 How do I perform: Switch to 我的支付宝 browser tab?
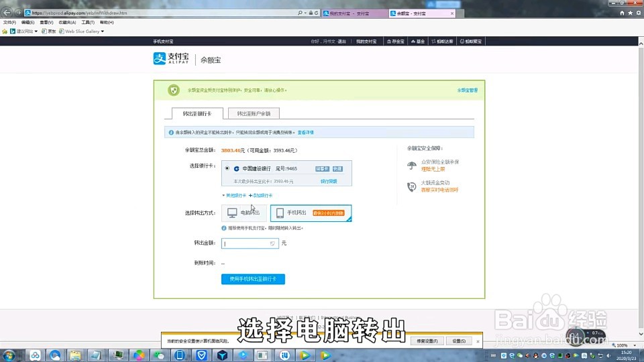[355, 13]
